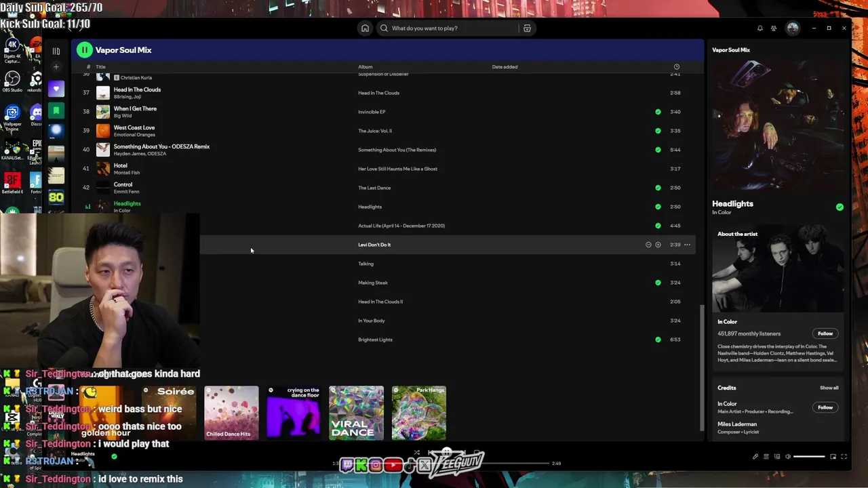This screenshot has height=488, width=868.
Task: Open artist link Emotional Oranges
Action: (134, 135)
